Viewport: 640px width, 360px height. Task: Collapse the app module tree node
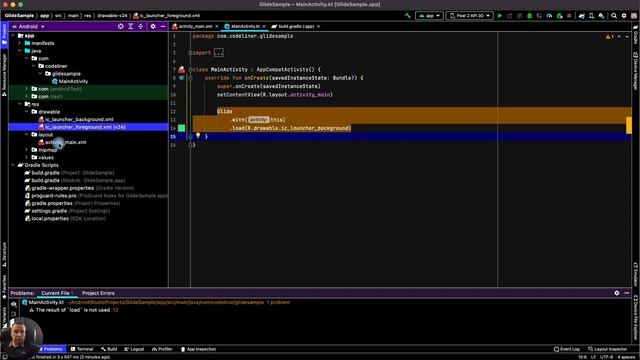[13, 36]
